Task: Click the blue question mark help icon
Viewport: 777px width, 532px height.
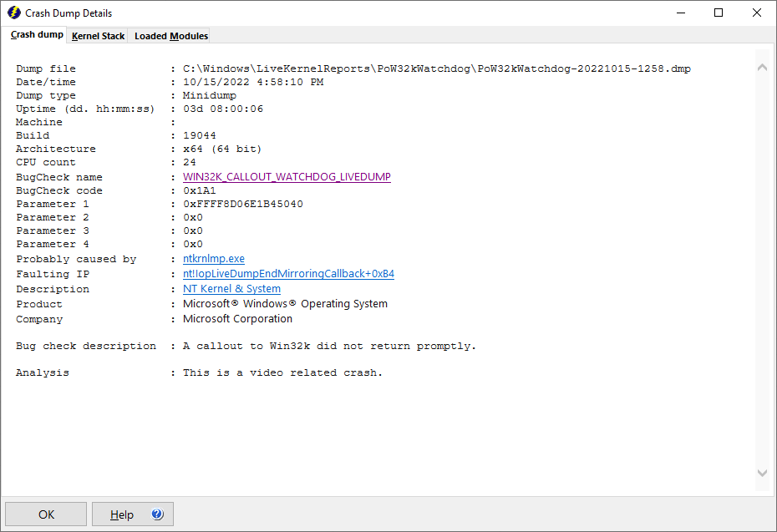Action: pyautogui.click(x=155, y=514)
